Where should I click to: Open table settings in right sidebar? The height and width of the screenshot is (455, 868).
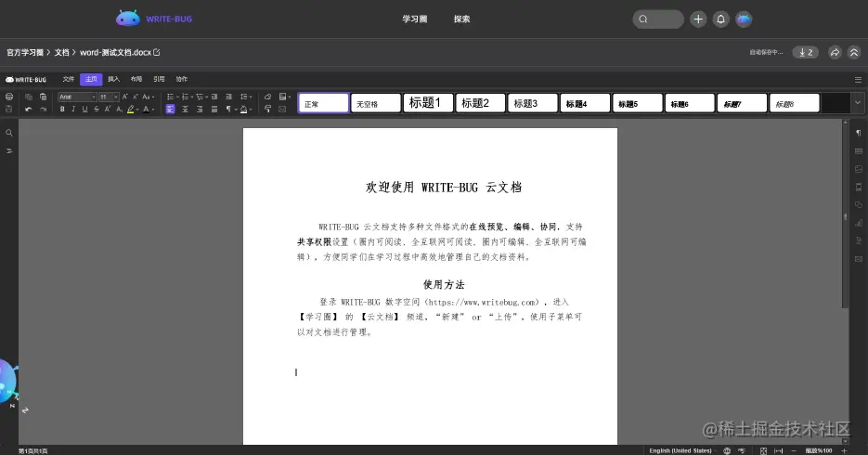coord(858,151)
